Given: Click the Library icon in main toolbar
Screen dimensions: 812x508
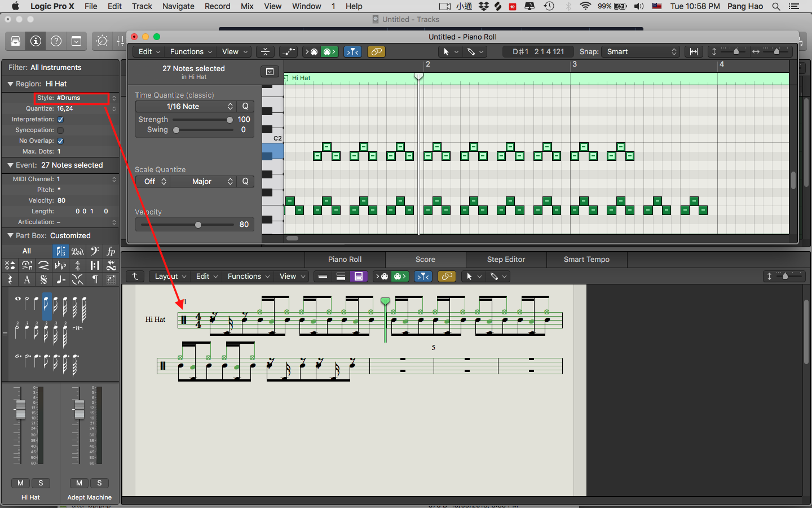Looking at the screenshot, I should tap(15, 41).
